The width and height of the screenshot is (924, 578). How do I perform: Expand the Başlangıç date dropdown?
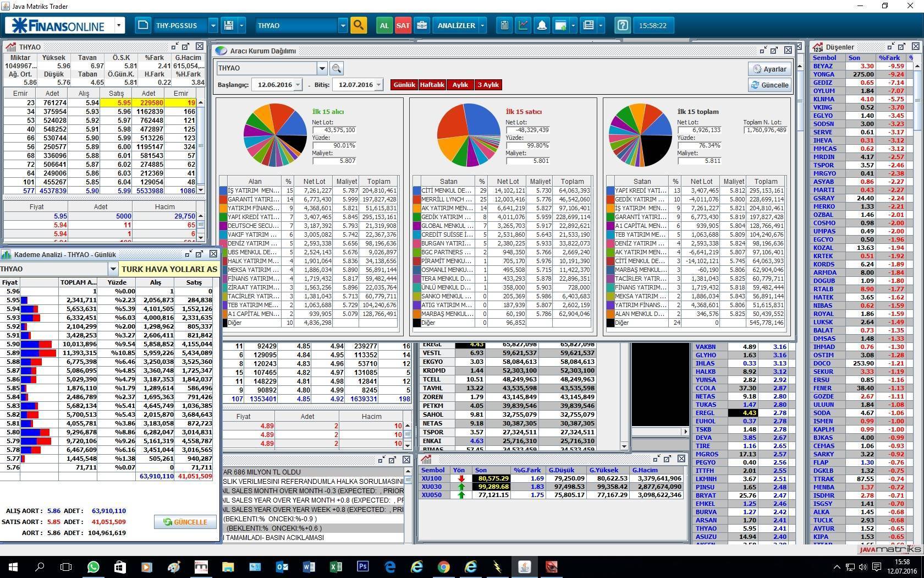click(x=298, y=85)
